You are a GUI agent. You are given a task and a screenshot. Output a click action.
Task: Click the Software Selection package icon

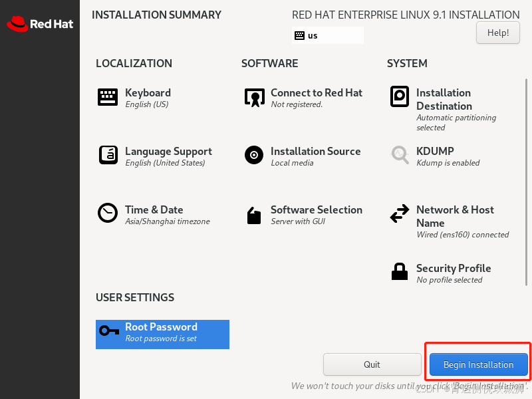254,215
